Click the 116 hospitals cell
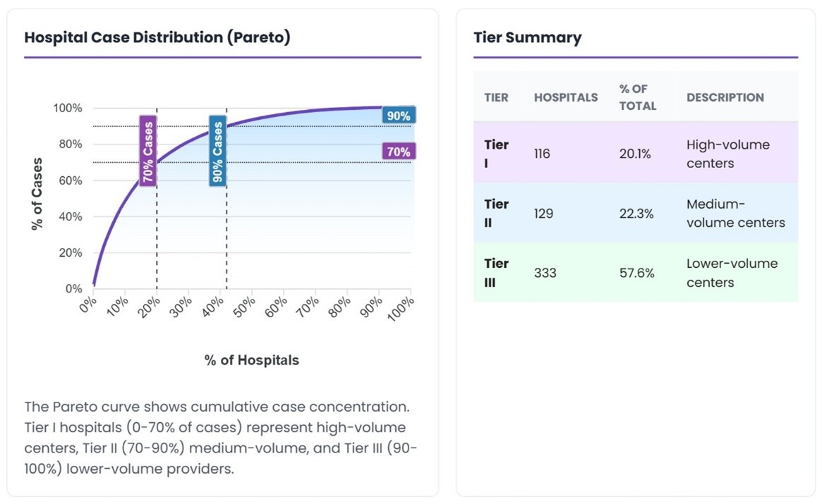Image resolution: width=822 pixels, height=504 pixels. click(542, 154)
